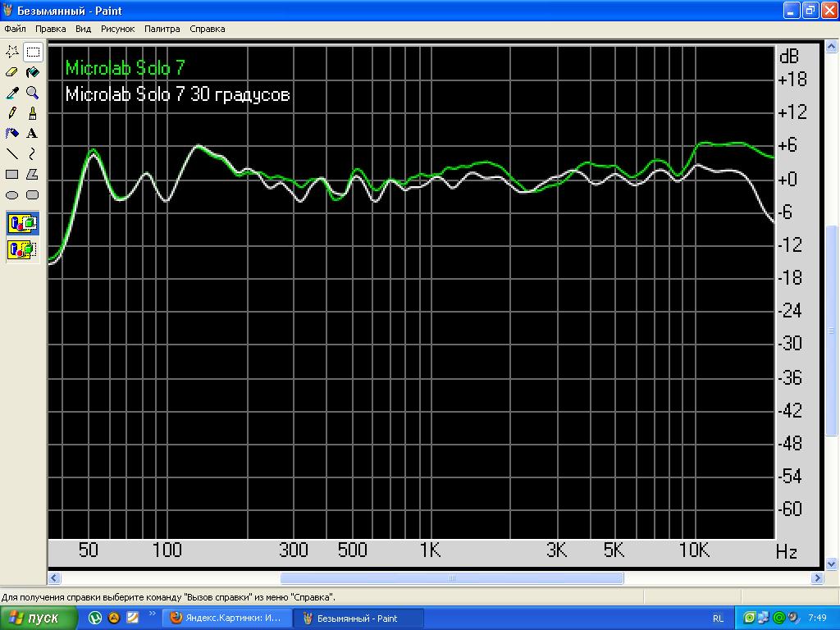Click the first green system tray icon
Screen dimensions: 840x630
click(x=749, y=619)
